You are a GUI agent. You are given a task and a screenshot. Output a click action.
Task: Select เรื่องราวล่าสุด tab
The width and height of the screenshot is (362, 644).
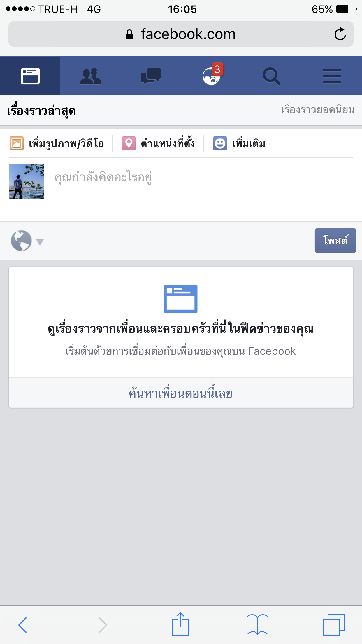(x=41, y=111)
